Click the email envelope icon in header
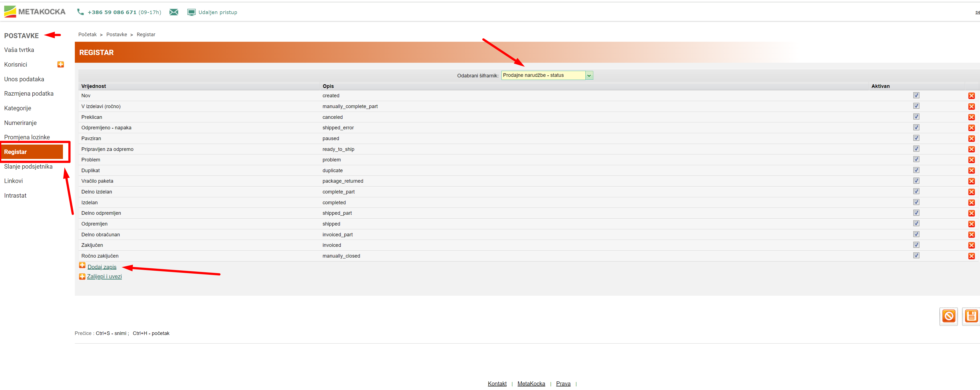This screenshot has height=390, width=980. click(173, 12)
